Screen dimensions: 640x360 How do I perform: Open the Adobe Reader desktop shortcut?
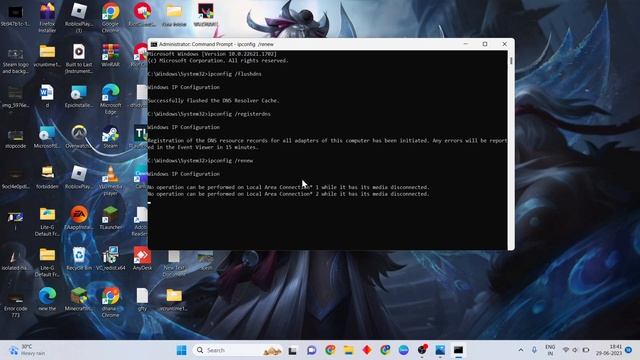[140, 222]
